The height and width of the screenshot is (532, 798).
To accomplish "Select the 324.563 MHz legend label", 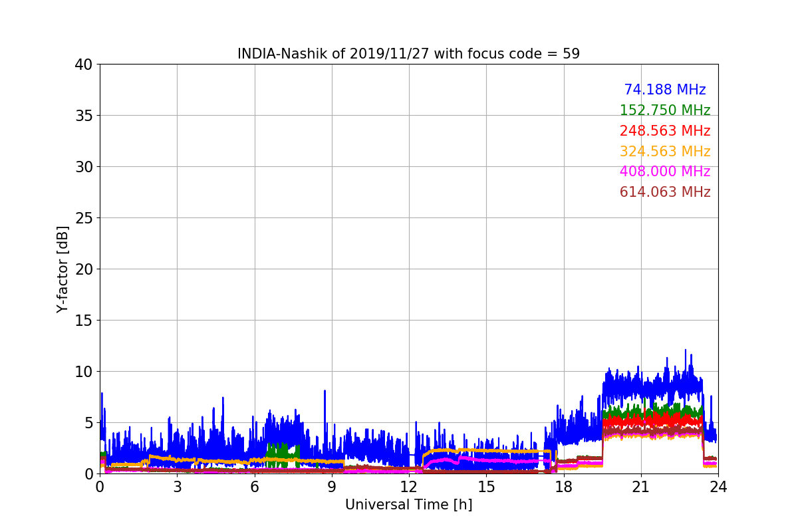I will [x=665, y=152].
